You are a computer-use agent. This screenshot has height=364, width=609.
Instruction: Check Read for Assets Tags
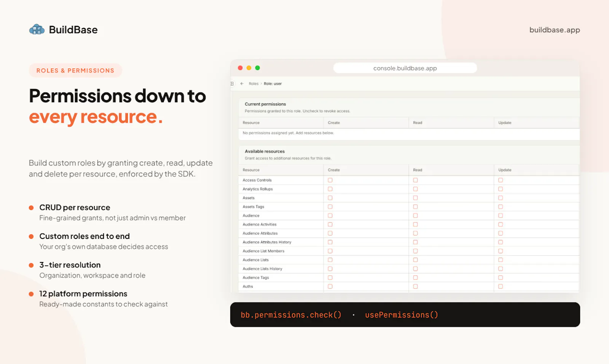click(415, 207)
